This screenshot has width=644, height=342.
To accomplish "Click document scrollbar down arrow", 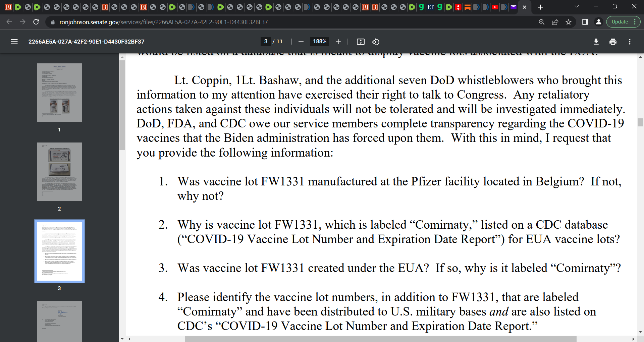I will click(640, 332).
